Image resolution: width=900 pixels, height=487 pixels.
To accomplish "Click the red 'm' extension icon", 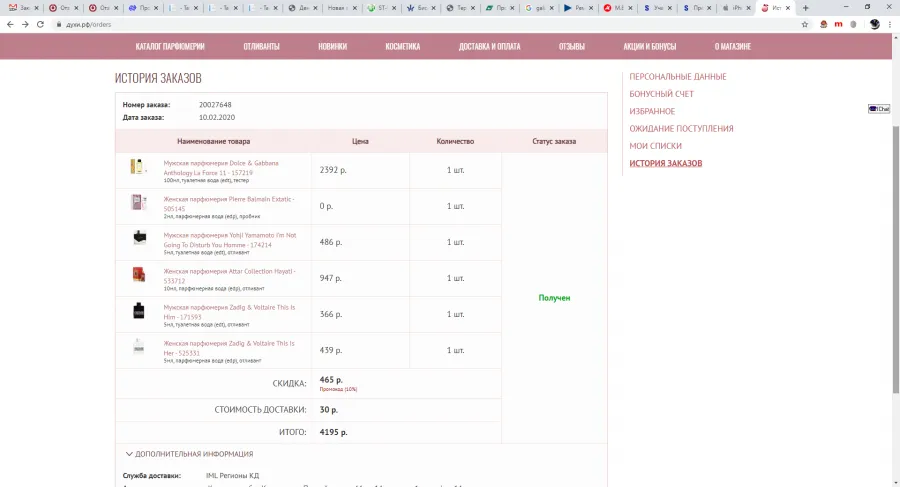I will pyautogui.click(x=839, y=24).
